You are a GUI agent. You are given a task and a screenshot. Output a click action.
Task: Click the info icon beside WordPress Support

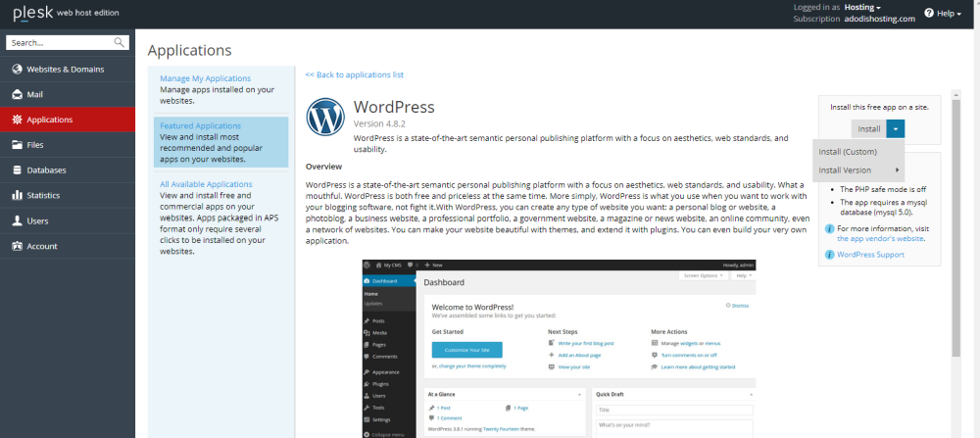coord(829,255)
